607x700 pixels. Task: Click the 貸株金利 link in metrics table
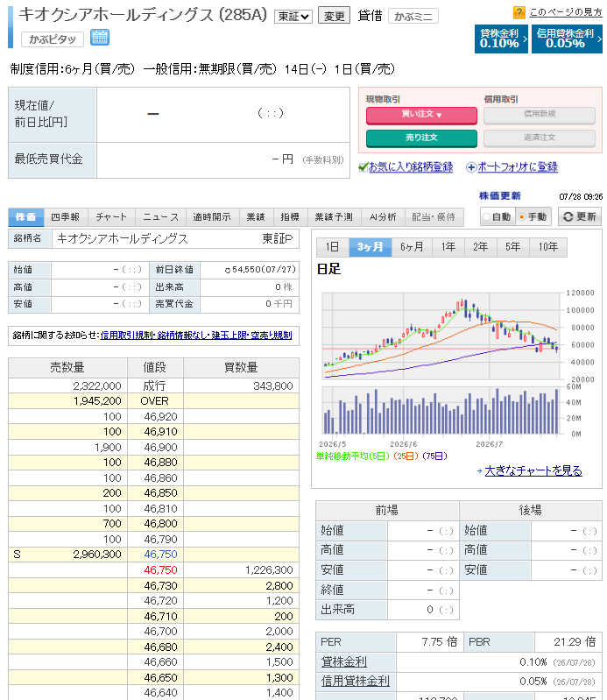point(344,662)
